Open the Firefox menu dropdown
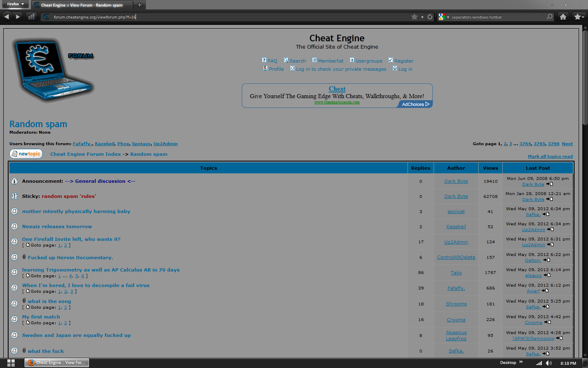588x368 pixels. tap(16, 4)
